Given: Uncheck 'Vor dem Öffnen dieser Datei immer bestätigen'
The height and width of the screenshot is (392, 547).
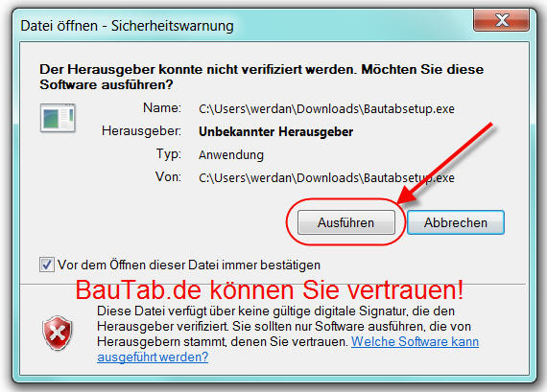Looking at the screenshot, I should tap(47, 265).
